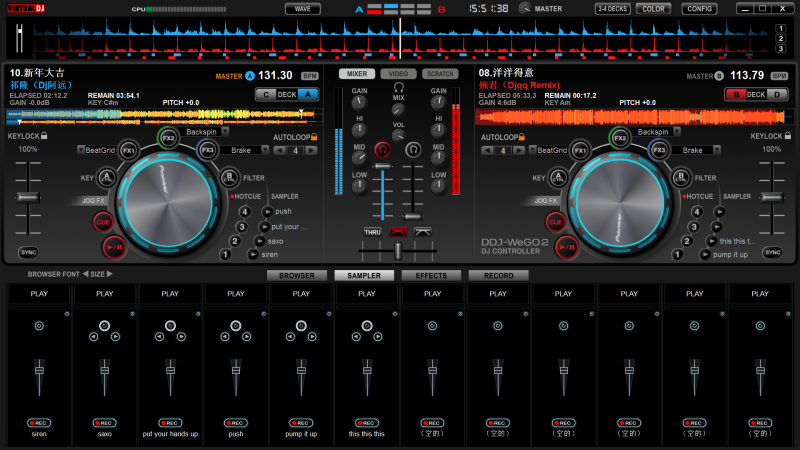This screenshot has height=450, width=800.
Task: Click the left deck song progress waveform
Action: pos(163,117)
